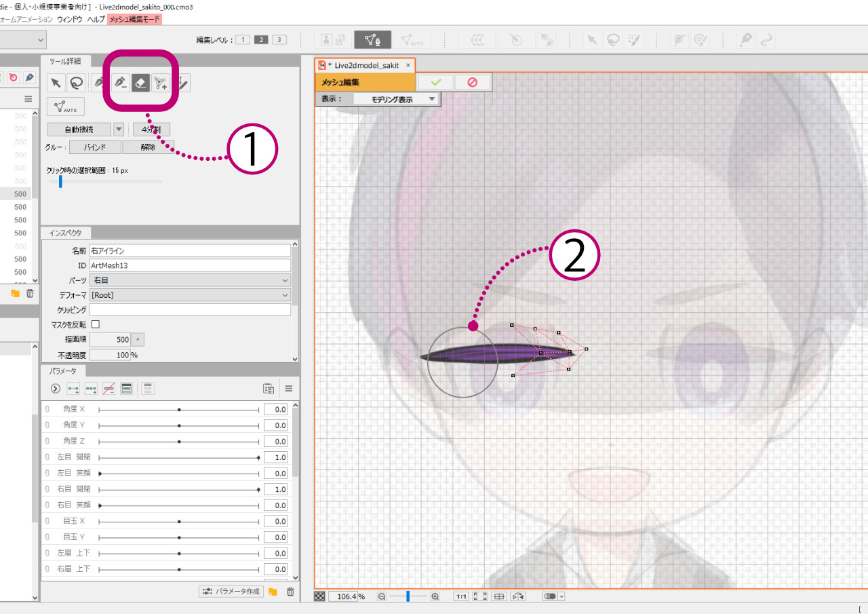Open the ウィンドウ menu

click(x=71, y=20)
